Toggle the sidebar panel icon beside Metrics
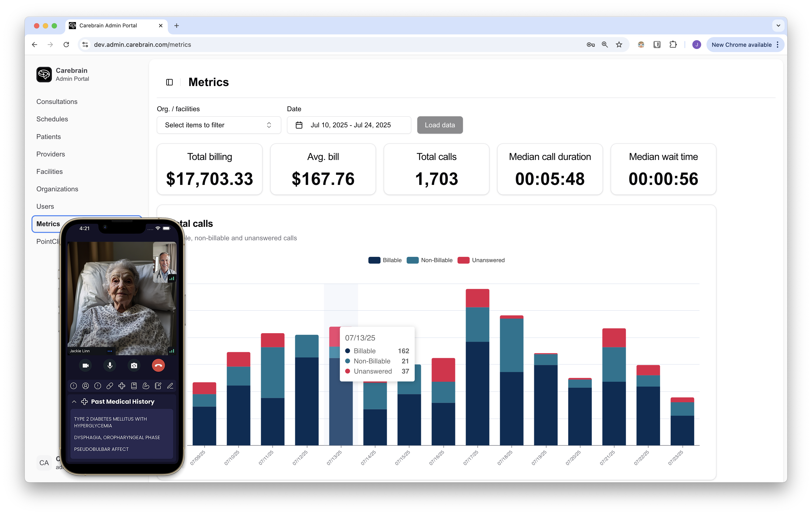812x515 pixels. (169, 82)
